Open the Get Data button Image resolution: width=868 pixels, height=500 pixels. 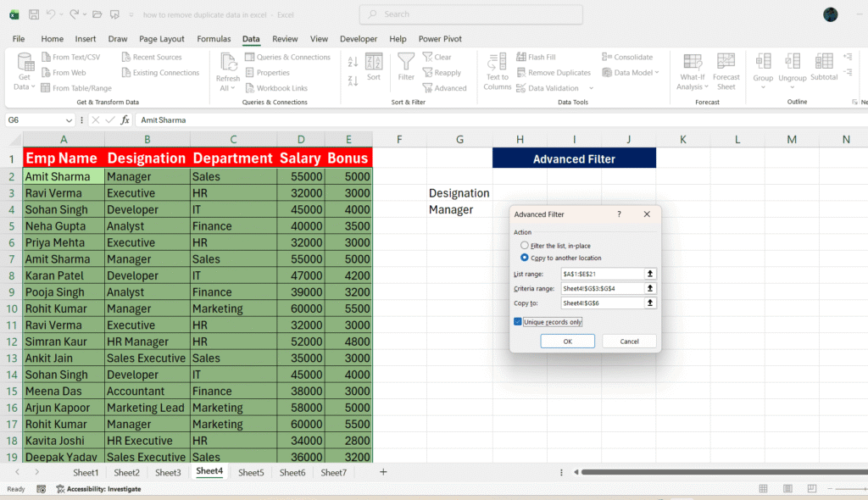[25, 71]
